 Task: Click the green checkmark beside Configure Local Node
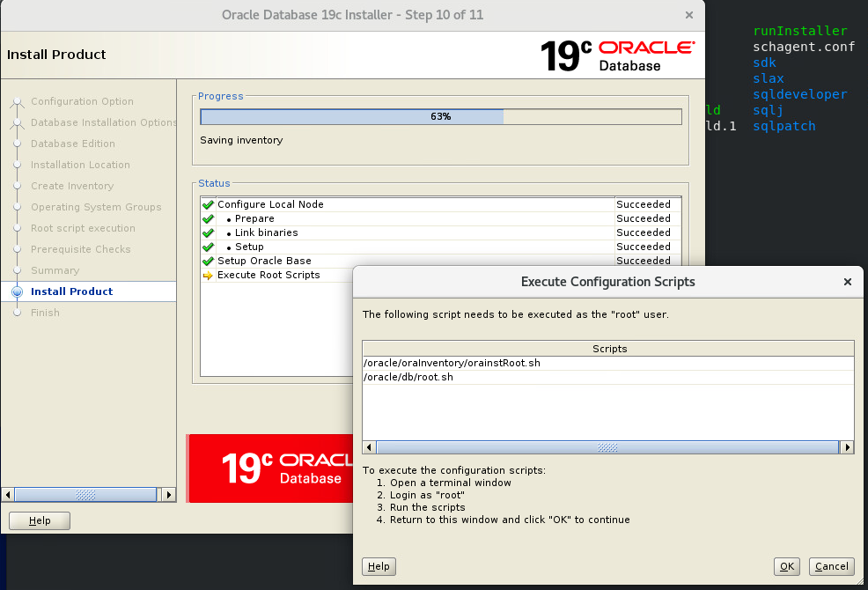208,204
